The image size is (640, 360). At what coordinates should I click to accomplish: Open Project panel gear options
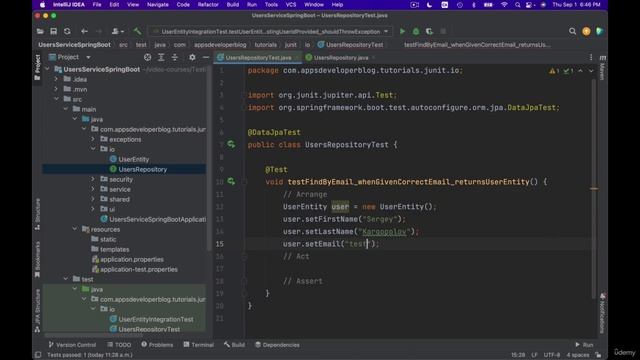[192, 58]
